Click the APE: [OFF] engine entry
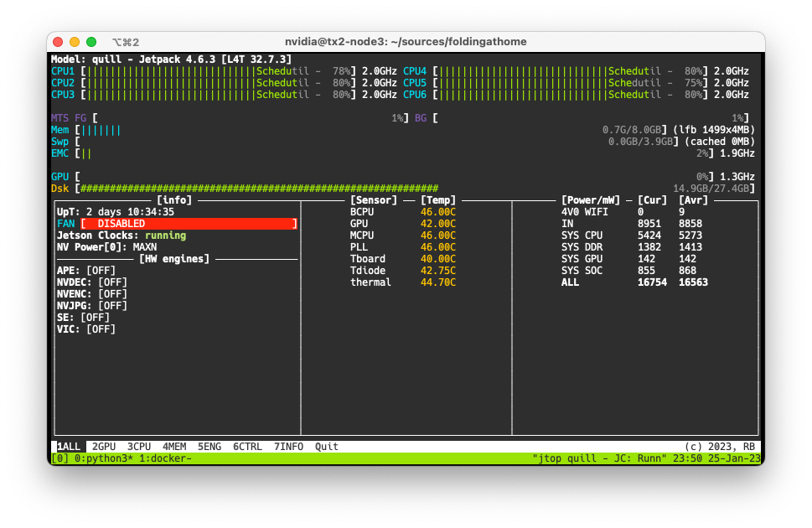Viewport: 812px width, 528px height. (86, 271)
